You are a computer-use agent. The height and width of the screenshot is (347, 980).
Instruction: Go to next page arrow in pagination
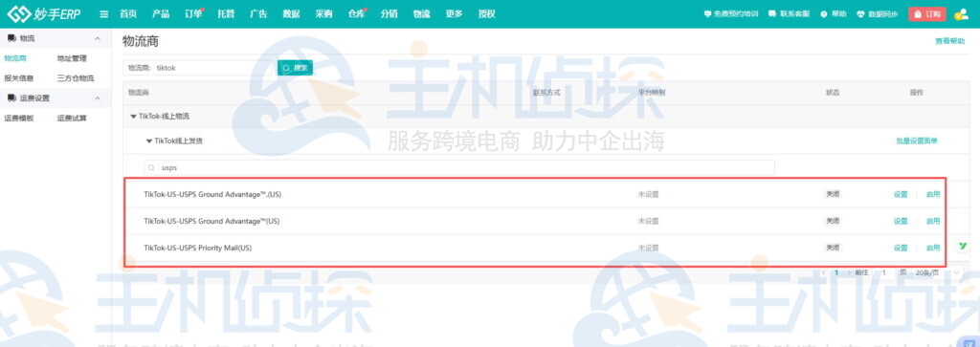pos(849,272)
